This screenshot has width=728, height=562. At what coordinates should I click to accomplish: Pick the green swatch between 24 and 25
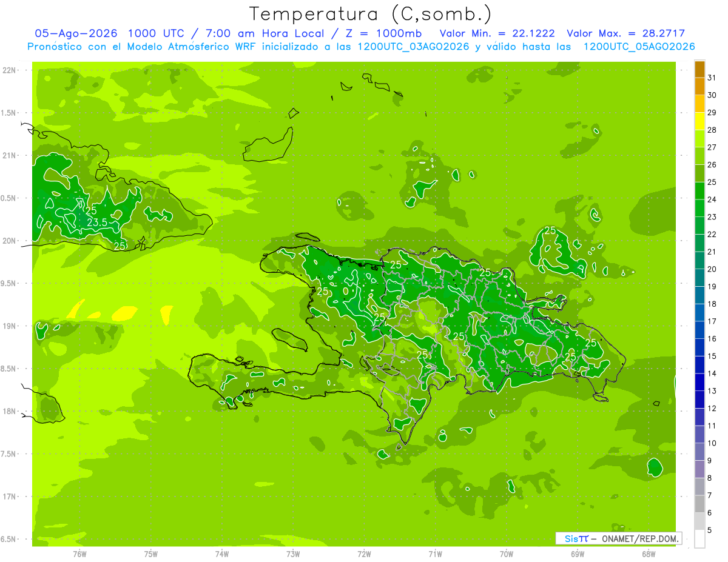(699, 190)
